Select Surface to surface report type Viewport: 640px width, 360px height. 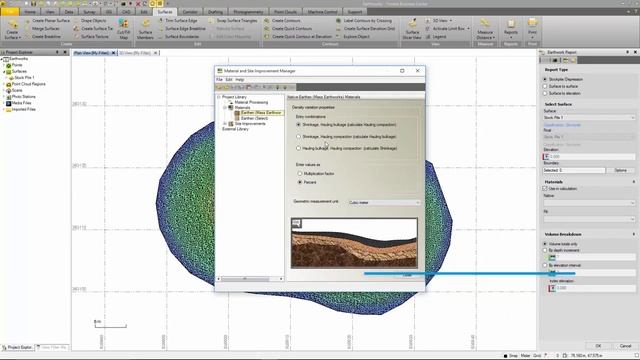pos(545,86)
